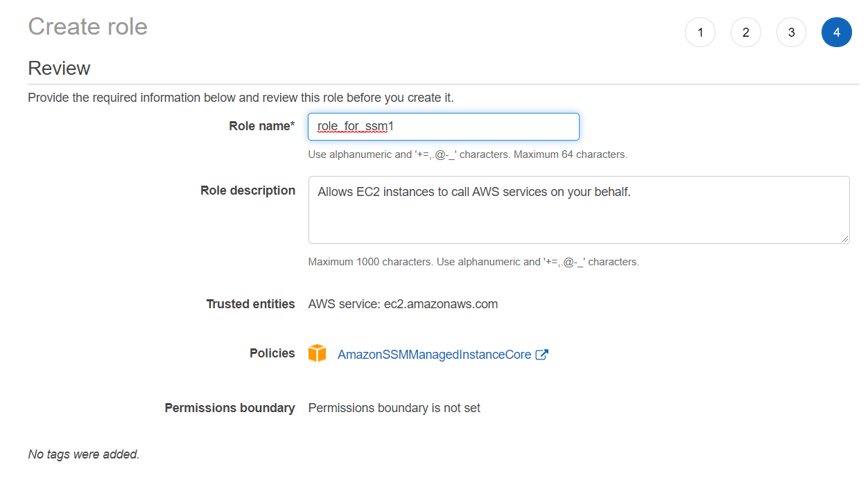The image size is (868, 489).
Task: Click the "No tags were added." note
Action: click(83, 454)
